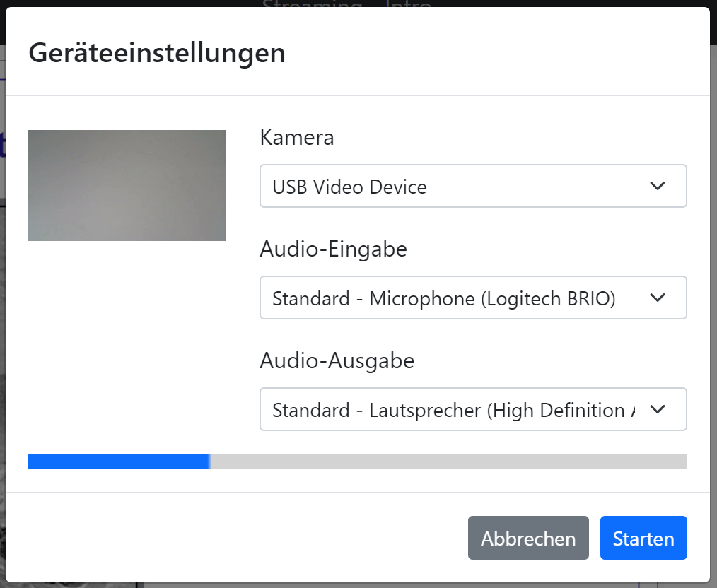Viewport: 717px width, 588px height.
Task: Click the Geräteeinstellungen dialog title
Action: click(156, 52)
